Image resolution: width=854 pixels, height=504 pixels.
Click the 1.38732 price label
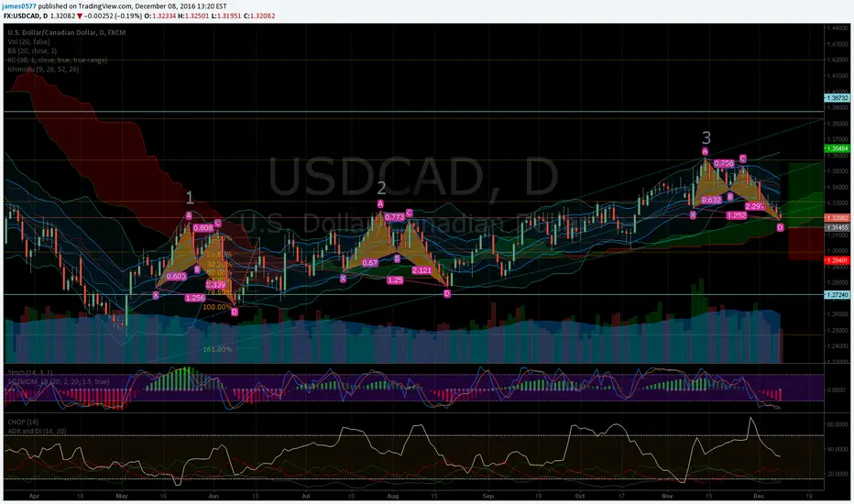tap(838, 98)
